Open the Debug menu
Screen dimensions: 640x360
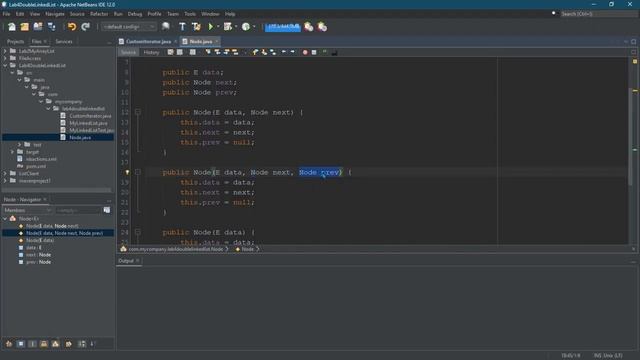click(135, 14)
